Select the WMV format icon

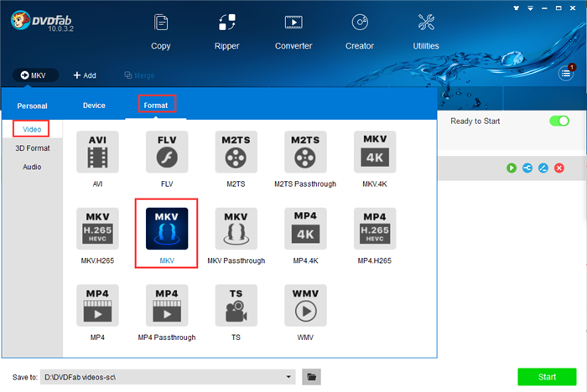coord(305,305)
